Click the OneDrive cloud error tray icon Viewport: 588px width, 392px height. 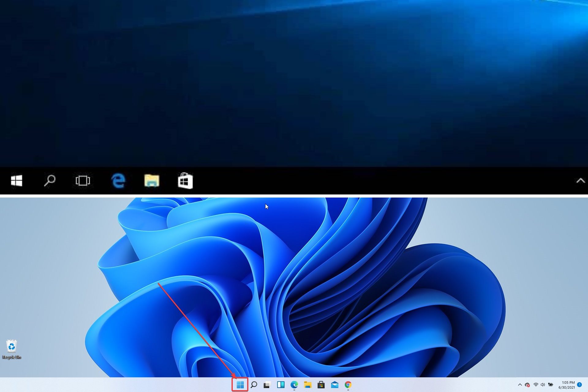(x=527, y=385)
